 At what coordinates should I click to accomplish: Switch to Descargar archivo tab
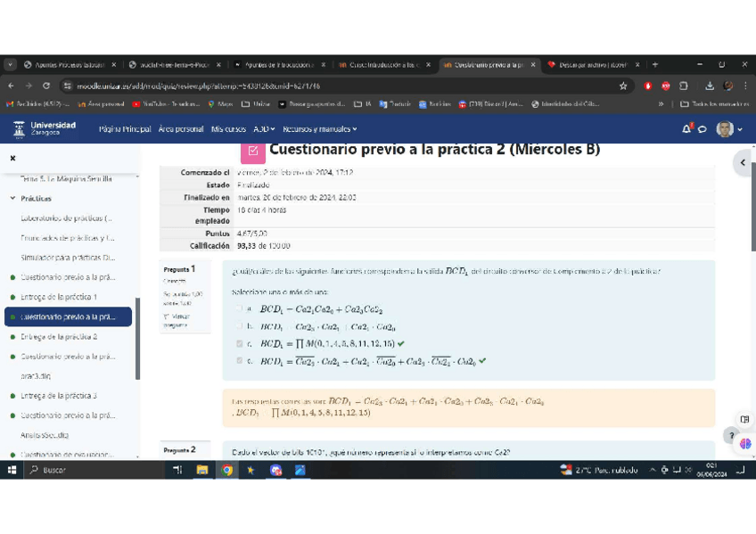click(x=593, y=64)
